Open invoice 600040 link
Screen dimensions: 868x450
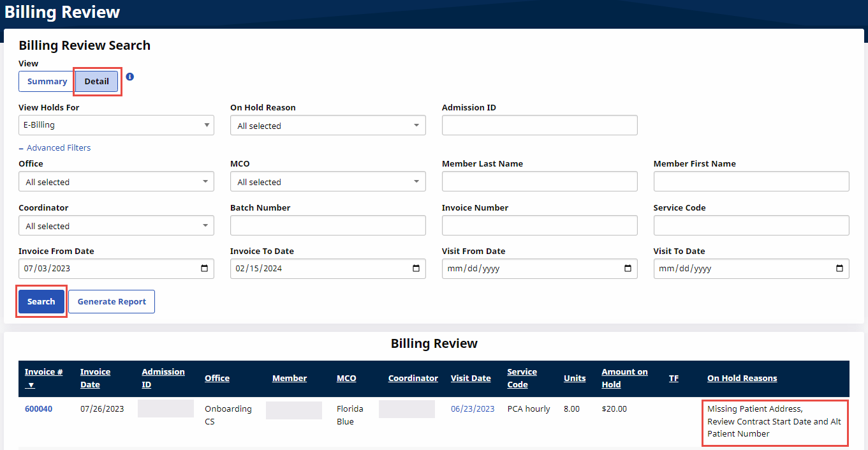point(38,409)
